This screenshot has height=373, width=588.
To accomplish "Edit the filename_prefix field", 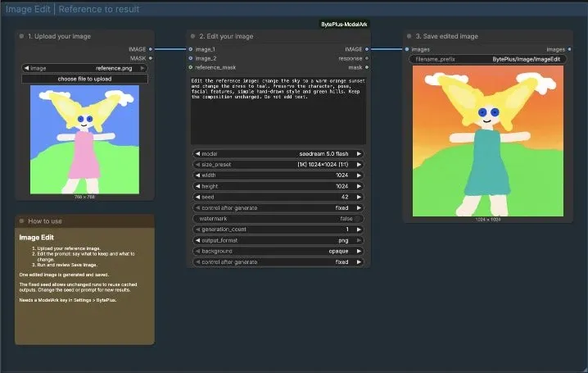I will tap(488, 59).
